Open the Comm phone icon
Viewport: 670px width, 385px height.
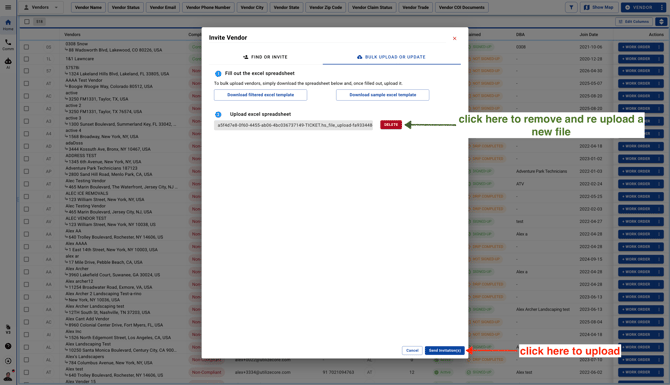(8, 44)
